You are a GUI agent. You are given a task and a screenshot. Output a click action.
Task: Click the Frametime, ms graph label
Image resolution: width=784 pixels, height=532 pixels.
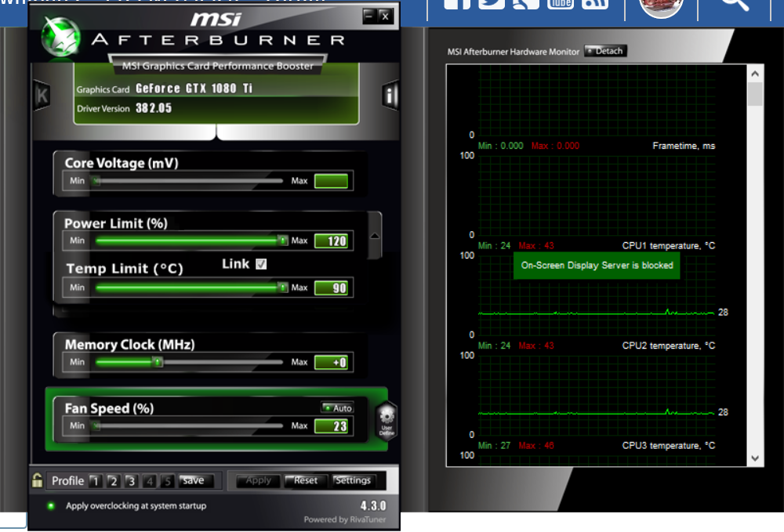click(x=684, y=146)
